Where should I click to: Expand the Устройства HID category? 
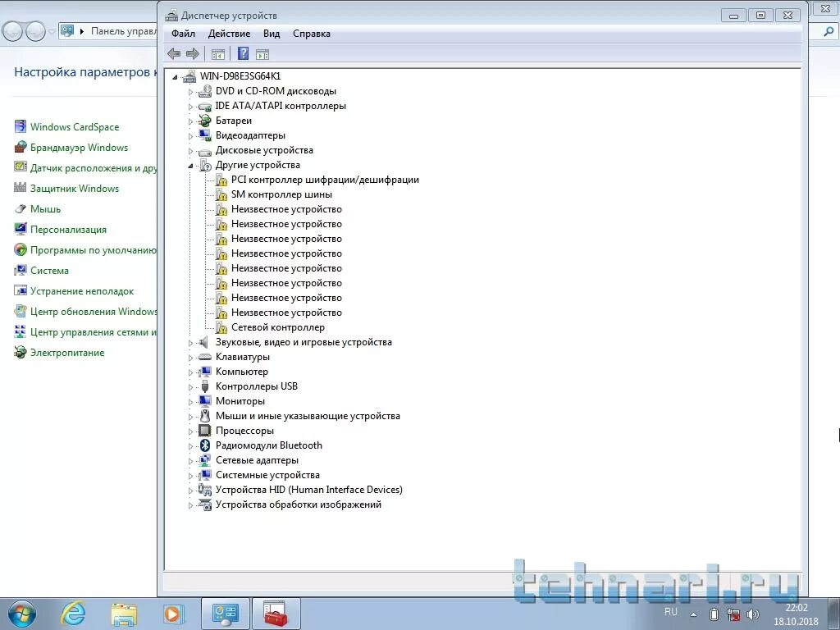[x=190, y=491]
